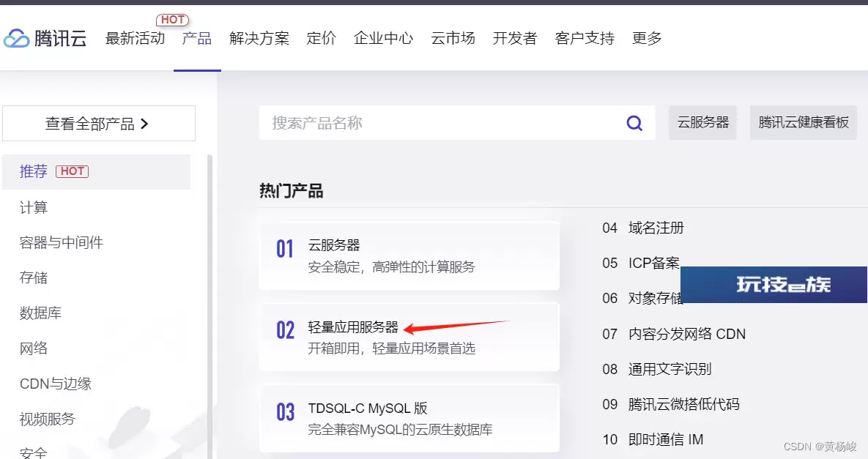Open 开发者 menu
868x459 pixels.
pos(515,38)
